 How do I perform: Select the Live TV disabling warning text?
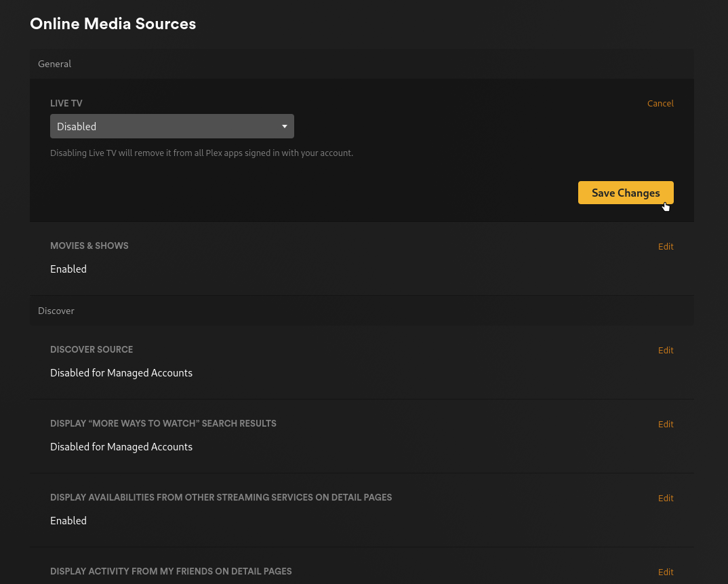tap(201, 153)
